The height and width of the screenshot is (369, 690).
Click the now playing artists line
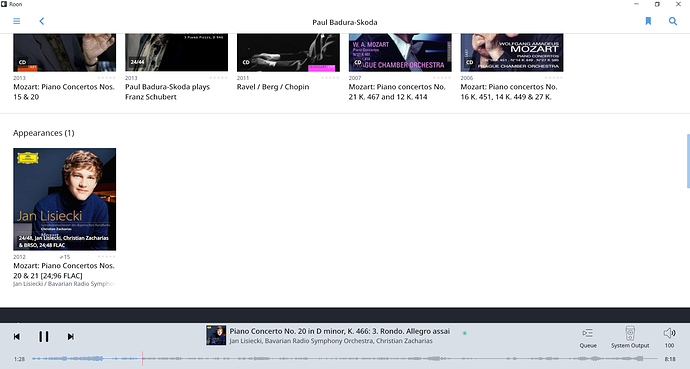point(331,341)
